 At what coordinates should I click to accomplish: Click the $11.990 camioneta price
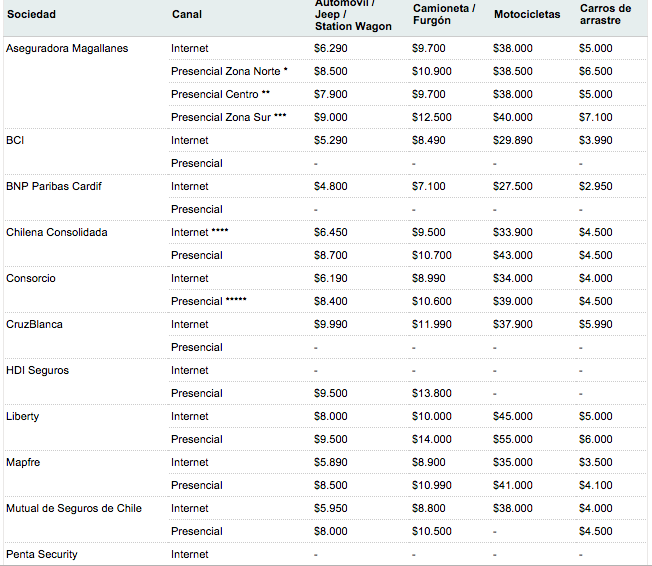coord(432,324)
